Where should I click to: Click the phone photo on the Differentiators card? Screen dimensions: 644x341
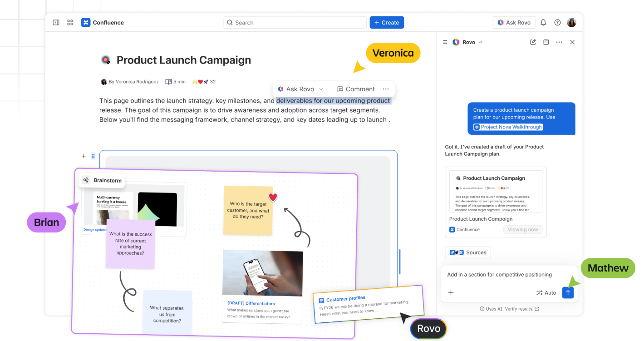coord(263,272)
